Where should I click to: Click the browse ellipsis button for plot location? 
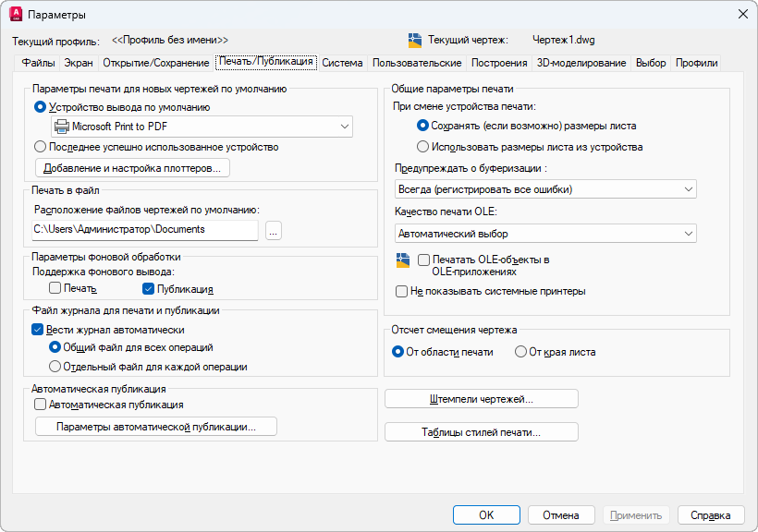(x=273, y=231)
